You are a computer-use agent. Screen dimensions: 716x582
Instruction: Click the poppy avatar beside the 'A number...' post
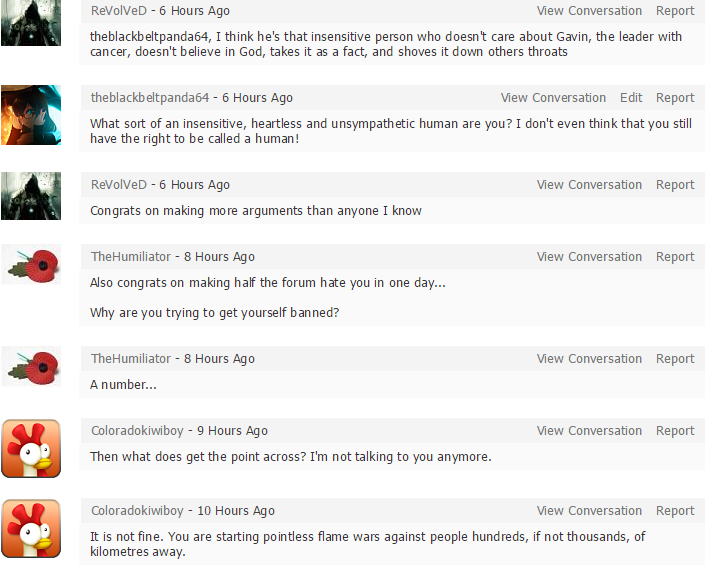pos(31,367)
